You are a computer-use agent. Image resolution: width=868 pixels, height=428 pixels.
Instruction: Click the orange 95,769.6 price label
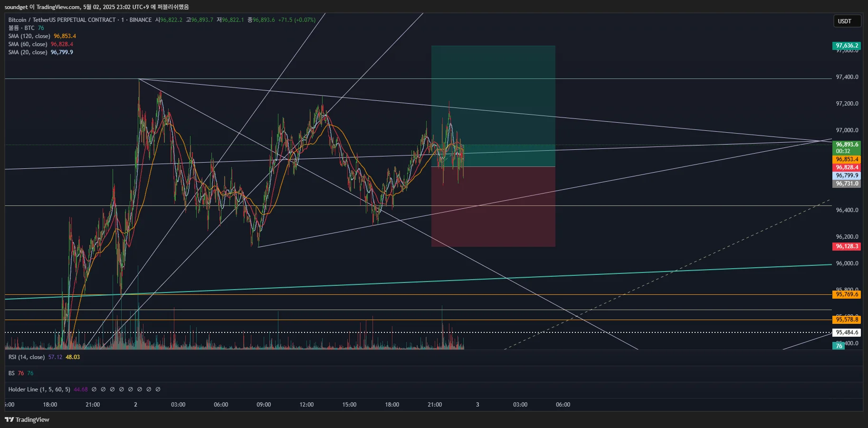pyautogui.click(x=847, y=294)
